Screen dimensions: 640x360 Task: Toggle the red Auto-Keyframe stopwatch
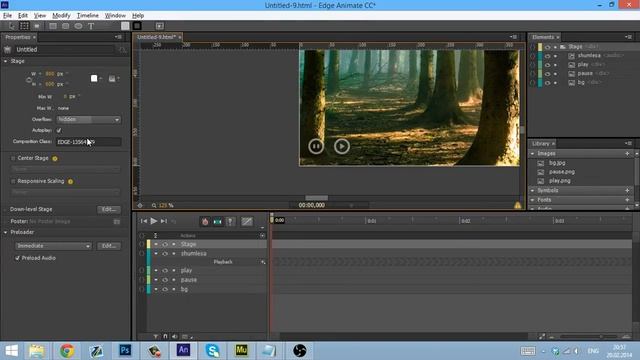[205, 221]
